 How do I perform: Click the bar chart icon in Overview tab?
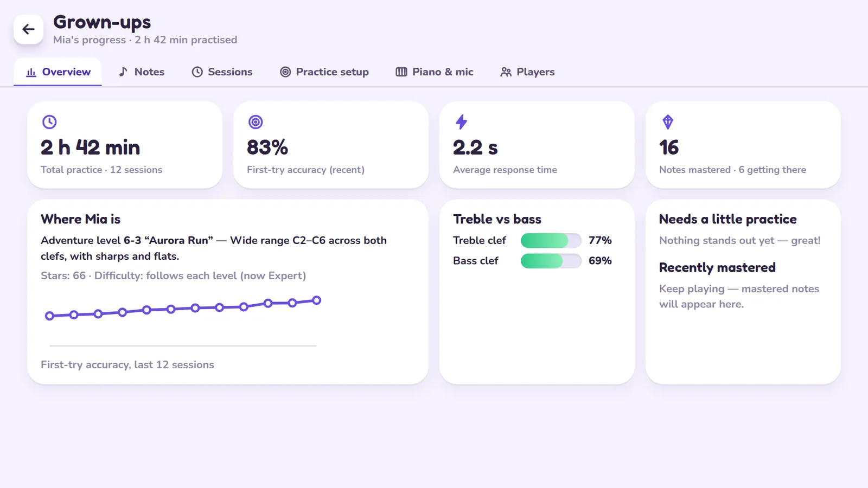(x=31, y=72)
